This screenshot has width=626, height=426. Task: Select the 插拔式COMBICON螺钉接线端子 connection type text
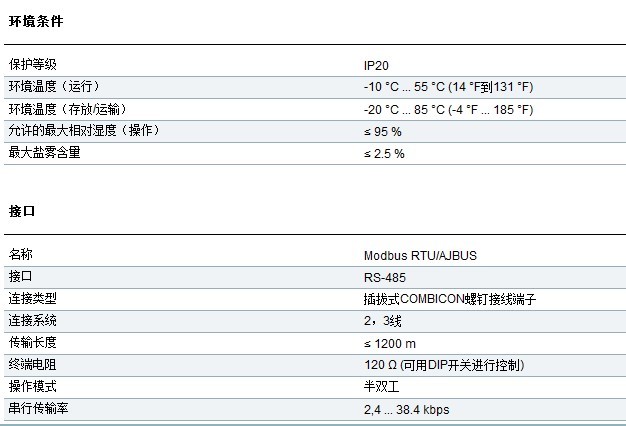[450, 299]
